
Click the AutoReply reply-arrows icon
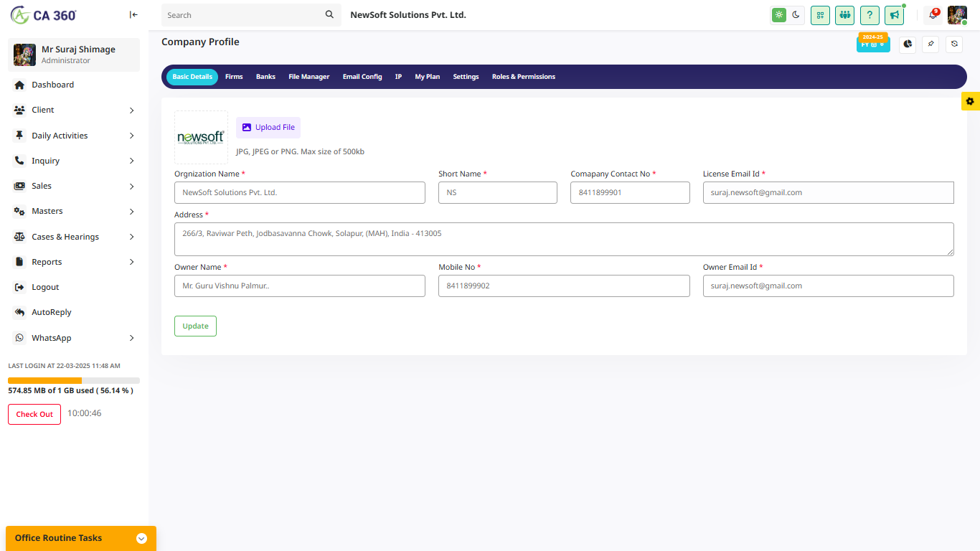click(19, 312)
